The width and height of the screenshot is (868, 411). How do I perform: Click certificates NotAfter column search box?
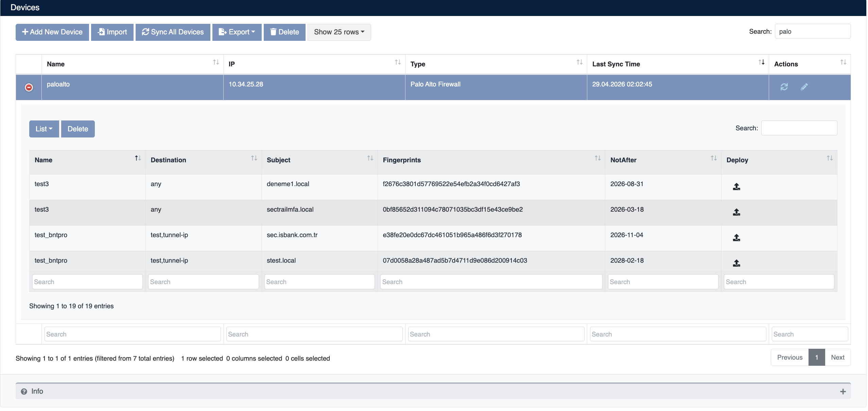point(663,282)
